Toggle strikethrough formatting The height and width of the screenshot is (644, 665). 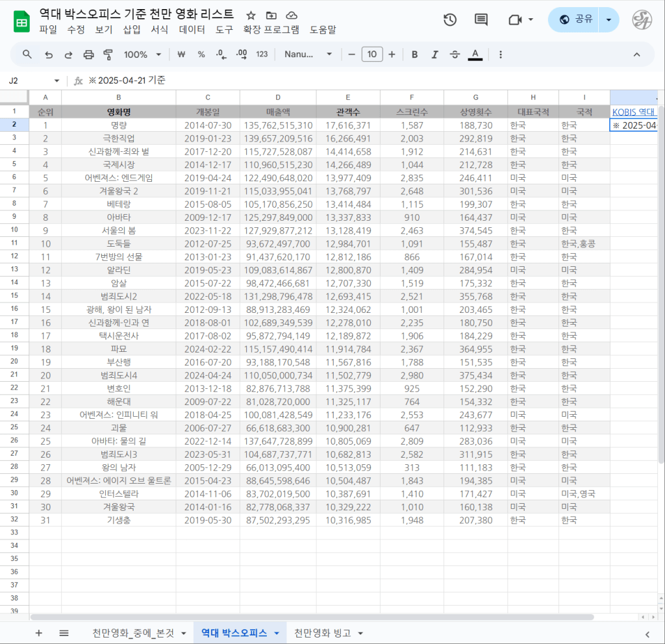tap(455, 55)
